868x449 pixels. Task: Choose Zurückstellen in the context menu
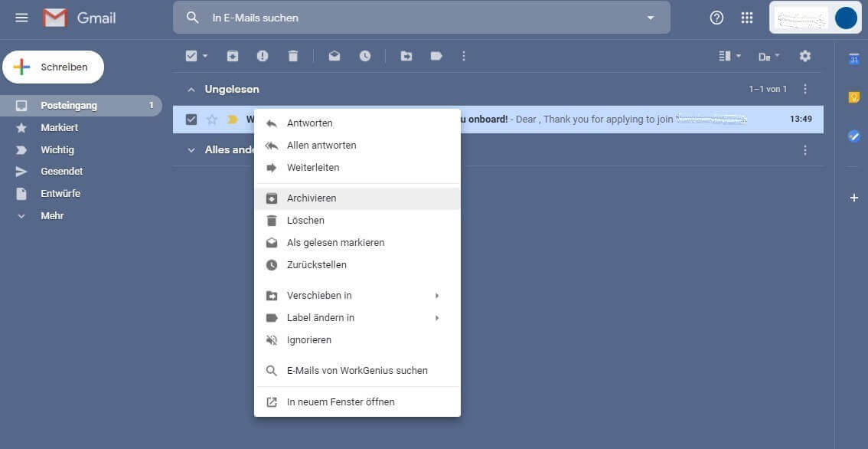(x=357, y=265)
